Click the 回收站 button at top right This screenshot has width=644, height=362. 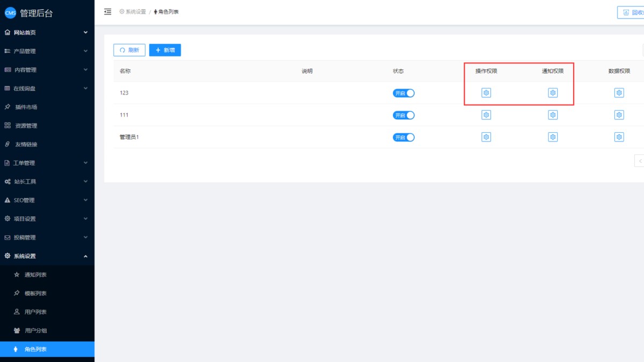tap(631, 12)
